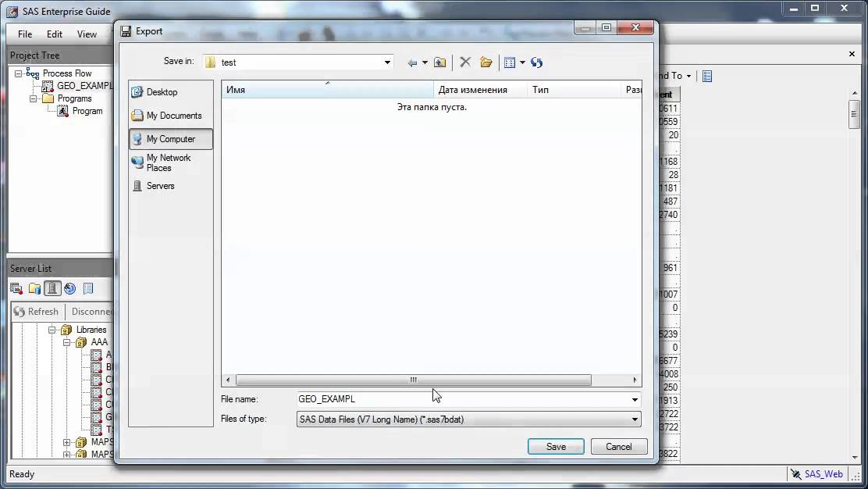Screen dimensions: 868x489
Task: Go back using the Export dialog's back arrow
Action: pyautogui.click(x=412, y=62)
